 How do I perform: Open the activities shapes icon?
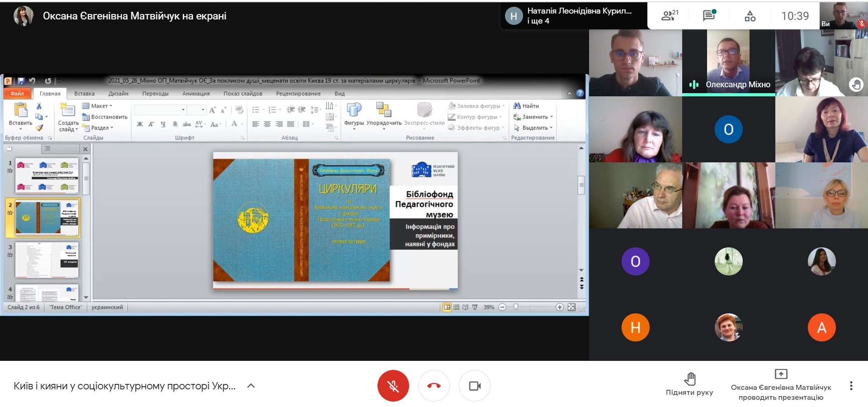pyautogui.click(x=750, y=16)
